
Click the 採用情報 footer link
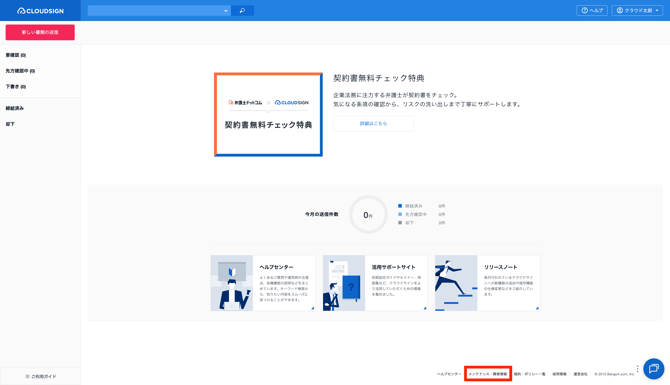pos(559,374)
